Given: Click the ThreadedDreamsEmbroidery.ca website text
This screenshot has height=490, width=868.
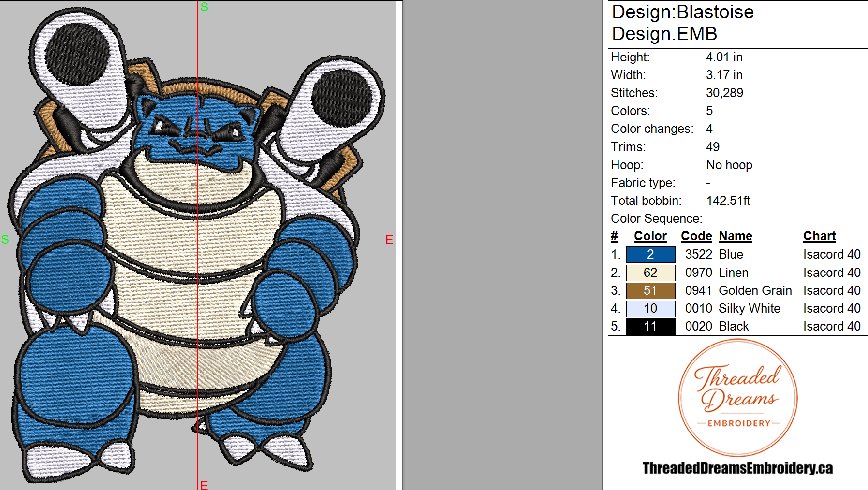Looking at the screenshot, I should 737,468.
